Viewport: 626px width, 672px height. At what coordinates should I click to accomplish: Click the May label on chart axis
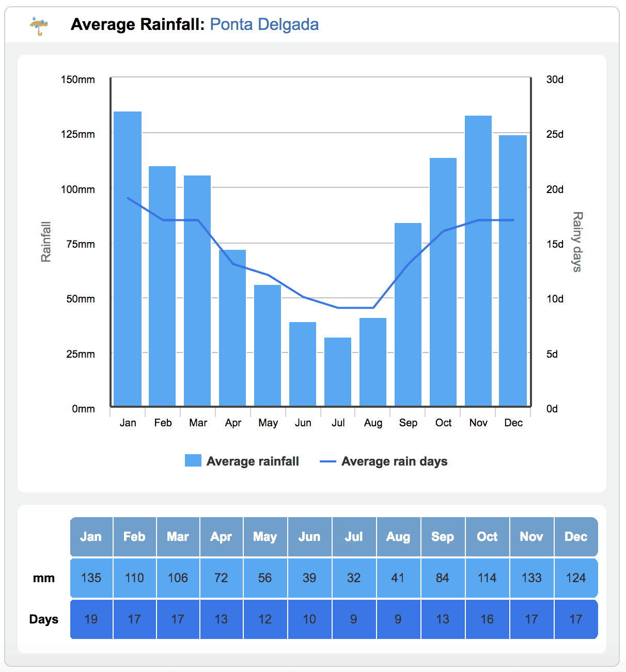click(268, 423)
